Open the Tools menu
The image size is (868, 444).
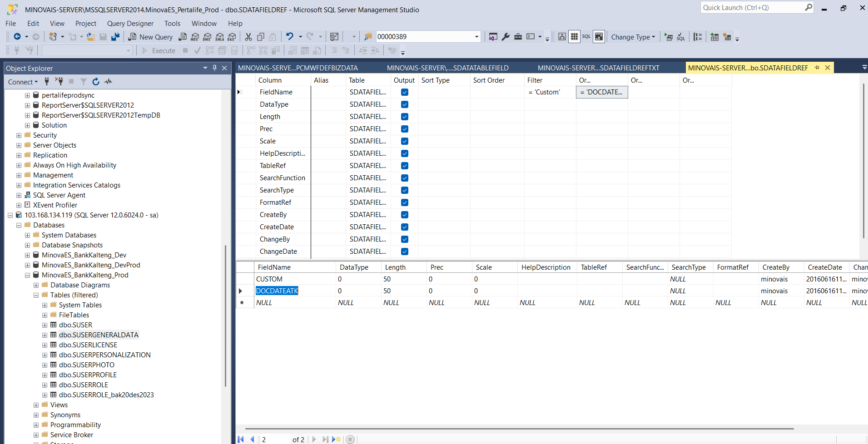tap(172, 23)
